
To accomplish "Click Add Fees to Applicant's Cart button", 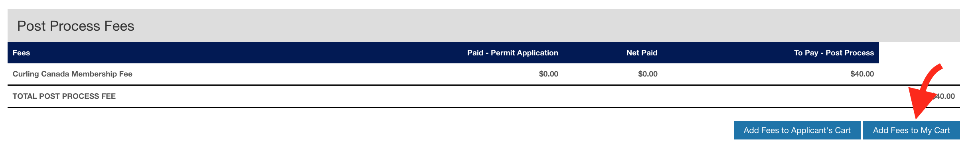I will tap(797, 130).
